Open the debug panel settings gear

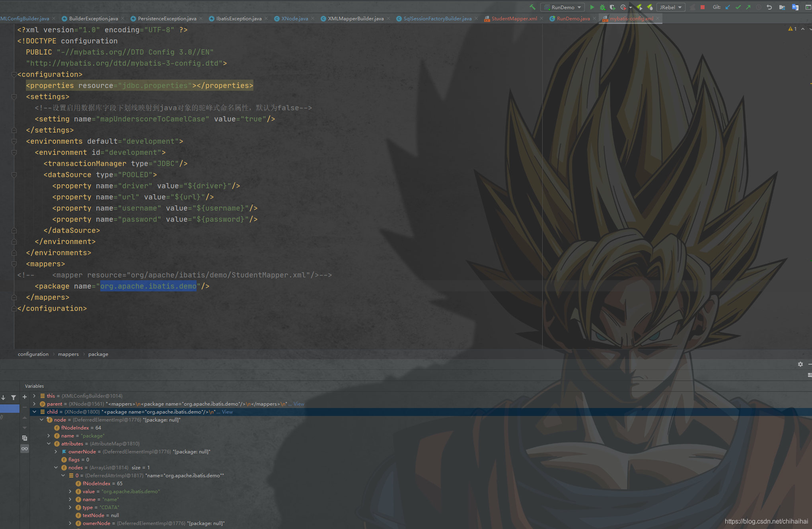tap(800, 364)
